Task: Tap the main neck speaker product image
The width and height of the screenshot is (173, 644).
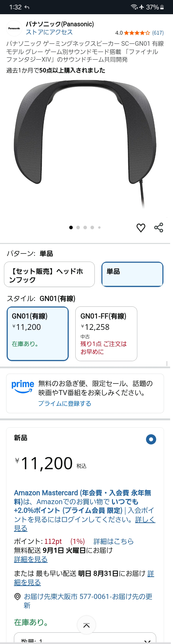Action: 85,144
